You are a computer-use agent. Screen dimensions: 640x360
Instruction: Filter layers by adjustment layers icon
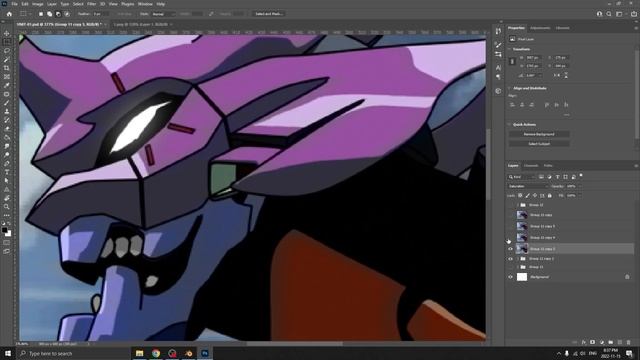pyautogui.click(x=549, y=177)
